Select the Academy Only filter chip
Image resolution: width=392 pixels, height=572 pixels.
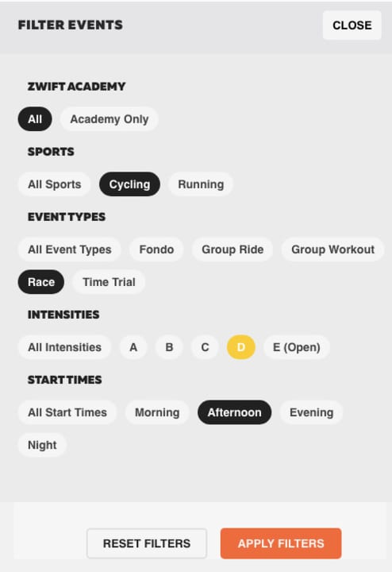[x=110, y=119]
